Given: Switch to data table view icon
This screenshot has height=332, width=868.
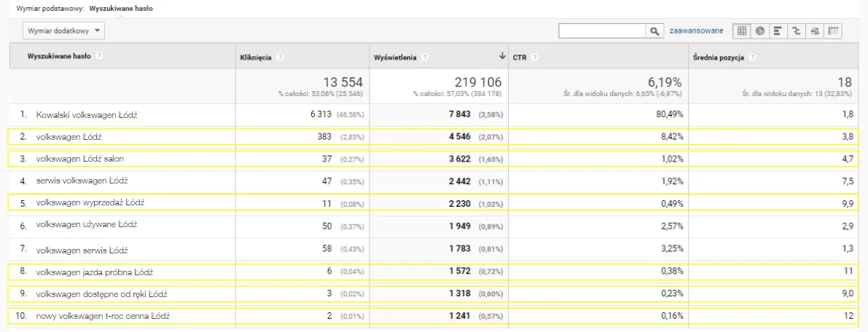Looking at the screenshot, I should pyautogui.click(x=741, y=31).
